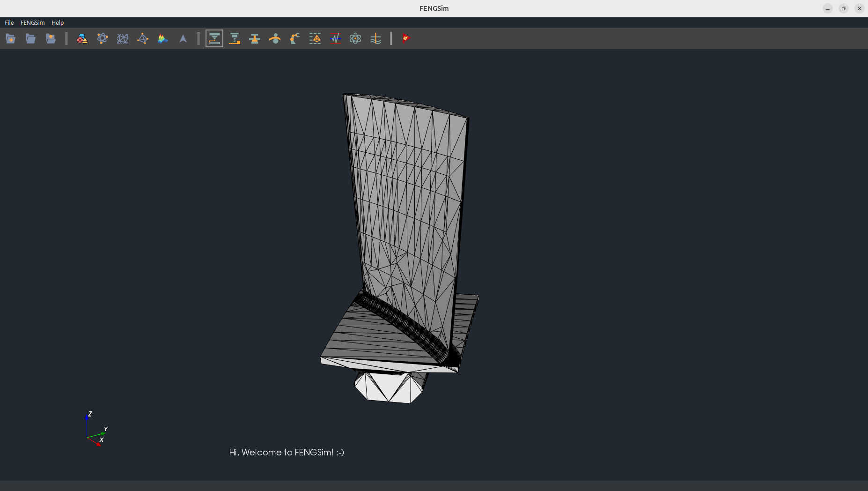The height and width of the screenshot is (491, 868).
Task: Click the colorful spectrum visualization icon
Action: [x=163, y=38]
